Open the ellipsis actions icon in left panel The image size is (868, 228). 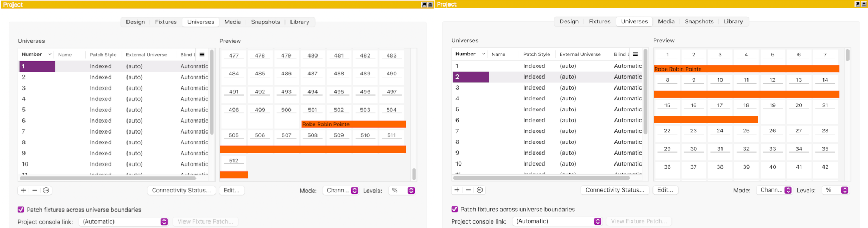point(46,191)
